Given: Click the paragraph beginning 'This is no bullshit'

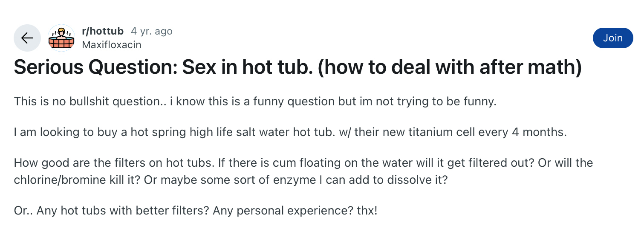Looking at the screenshot, I should click(255, 102).
